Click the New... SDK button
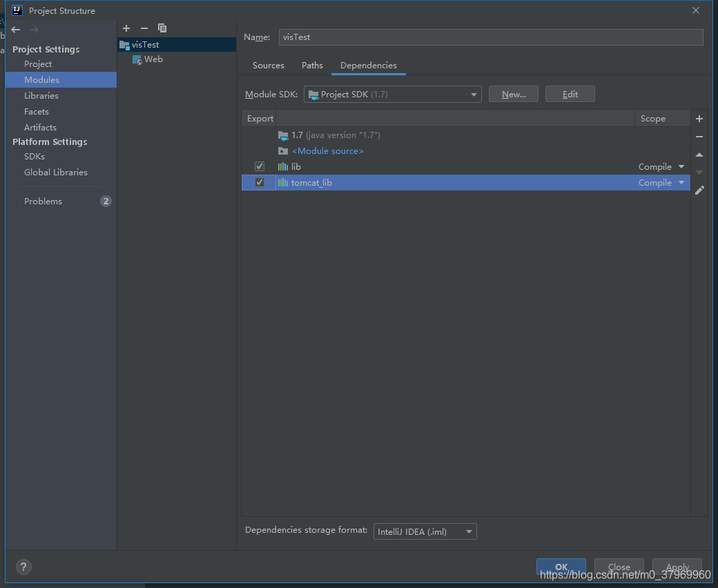 click(x=514, y=95)
